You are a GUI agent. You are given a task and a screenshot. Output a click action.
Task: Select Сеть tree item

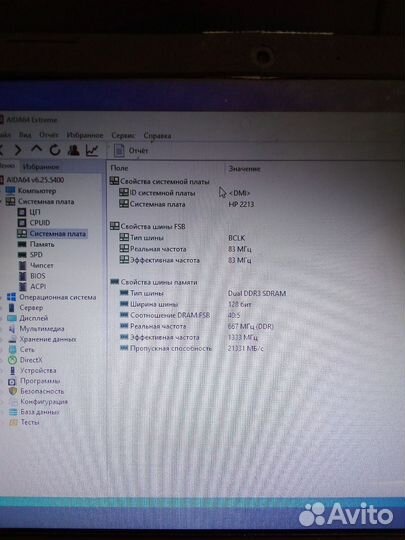coord(27,349)
